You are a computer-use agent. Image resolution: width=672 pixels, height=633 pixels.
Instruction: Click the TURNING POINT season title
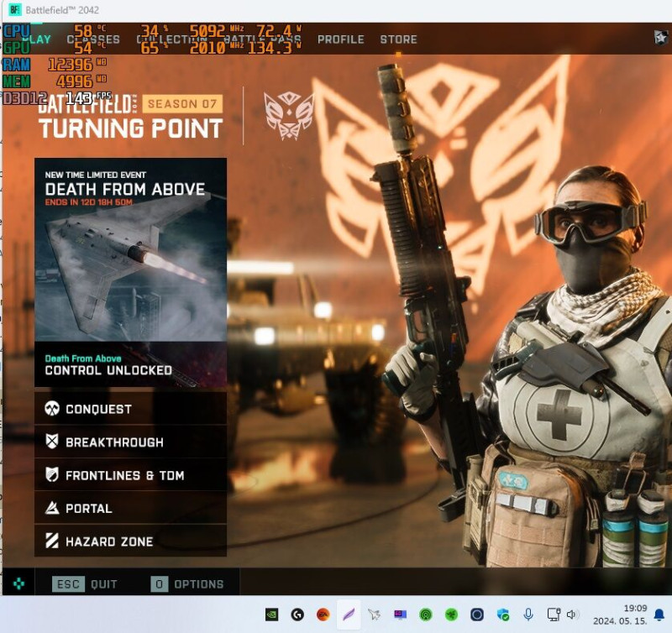tap(131, 128)
